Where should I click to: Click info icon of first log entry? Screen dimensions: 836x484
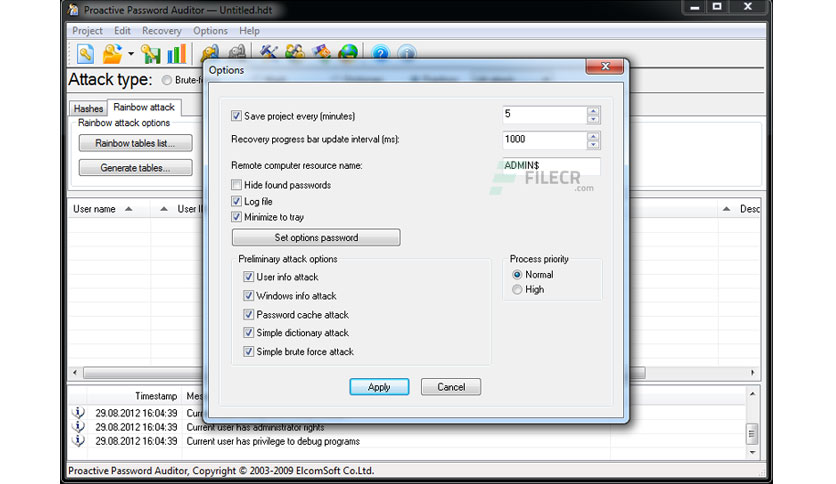point(78,412)
